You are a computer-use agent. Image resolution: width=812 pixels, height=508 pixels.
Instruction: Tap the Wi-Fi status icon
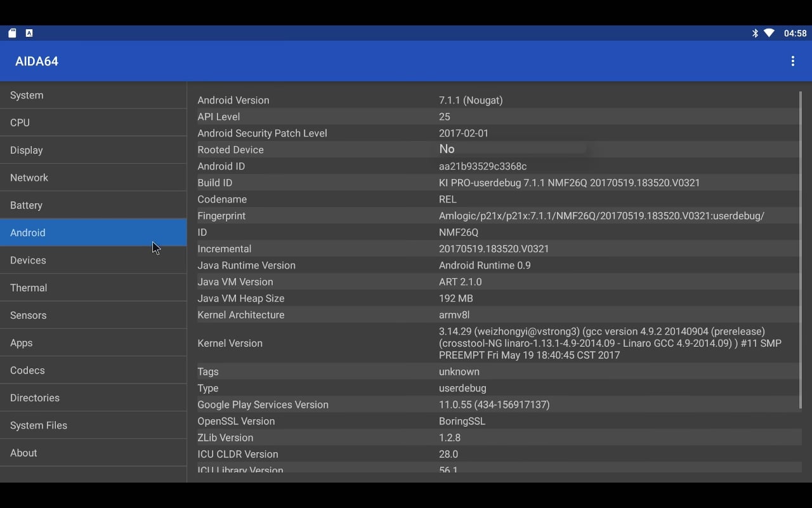pyautogui.click(x=769, y=33)
